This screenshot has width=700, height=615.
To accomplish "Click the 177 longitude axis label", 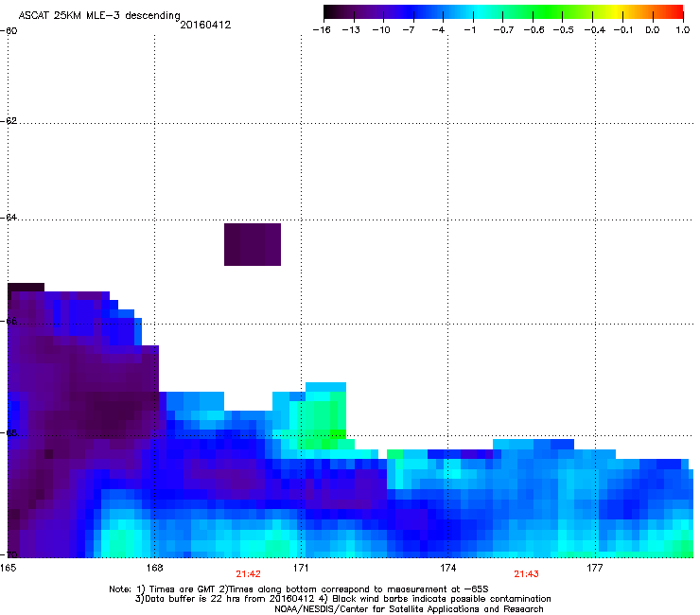I will pyautogui.click(x=595, y=568).
